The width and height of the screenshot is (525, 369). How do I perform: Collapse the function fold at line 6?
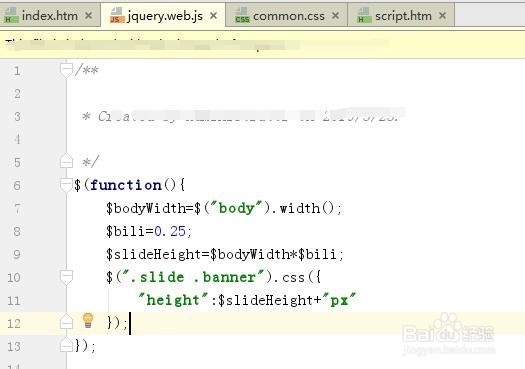point(66,185)
